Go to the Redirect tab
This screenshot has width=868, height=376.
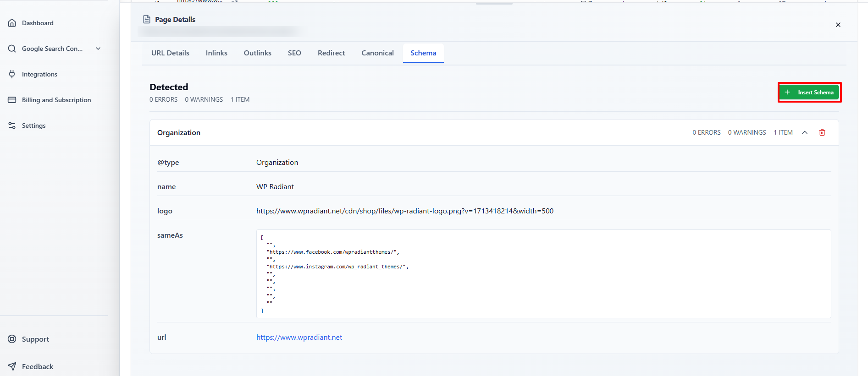(x=332, y=53)
